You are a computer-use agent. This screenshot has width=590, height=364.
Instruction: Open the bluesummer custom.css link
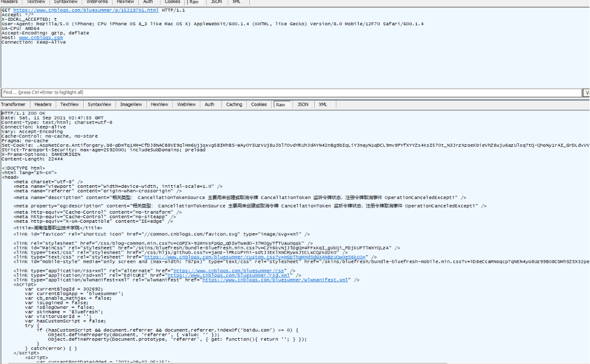click(x=255, y=257)
